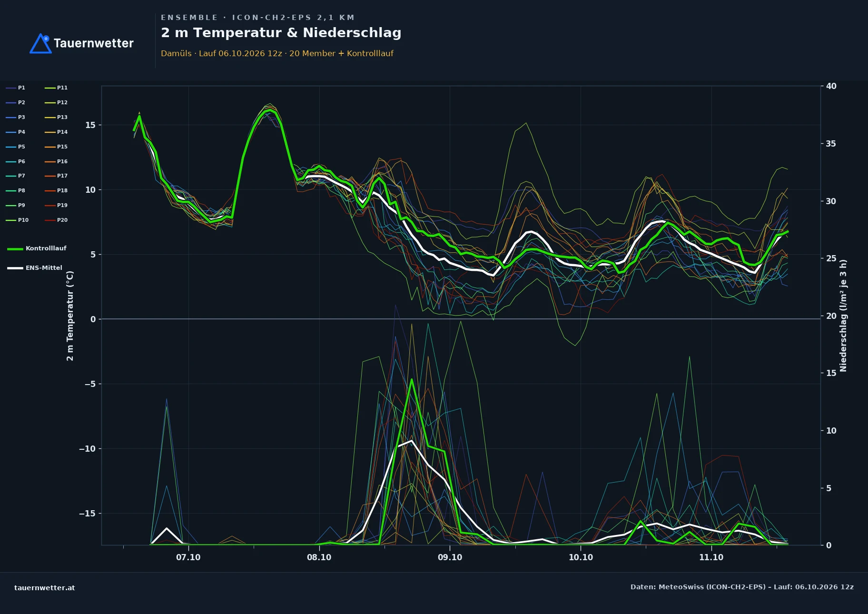Viewport: 868px width, 614px height.
Task: Select the P17 legend entry
Action: [56, 176]
